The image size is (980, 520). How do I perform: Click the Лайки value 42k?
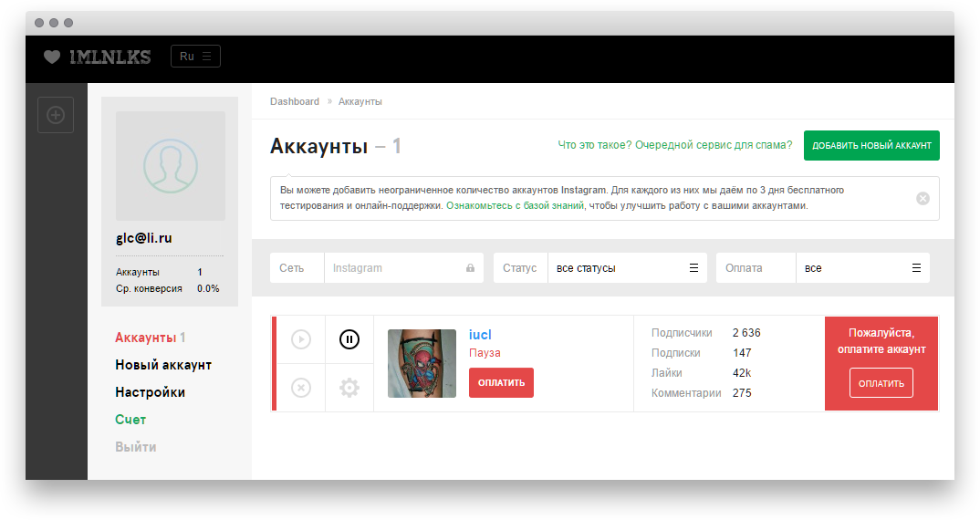[x=742, y=373]
